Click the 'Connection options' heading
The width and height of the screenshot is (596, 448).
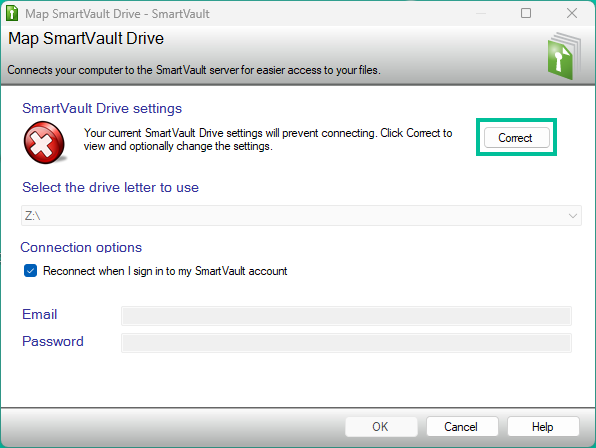[81, 247]
